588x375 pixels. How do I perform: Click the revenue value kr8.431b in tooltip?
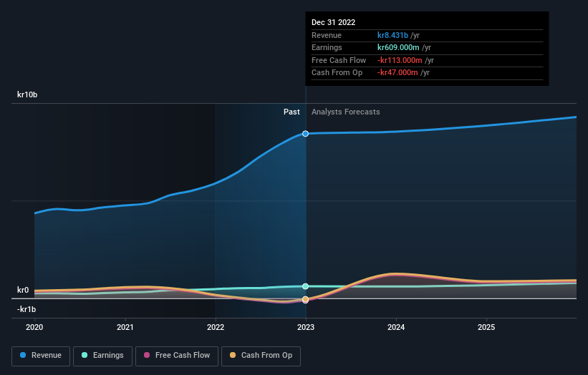tap(392, 35)
